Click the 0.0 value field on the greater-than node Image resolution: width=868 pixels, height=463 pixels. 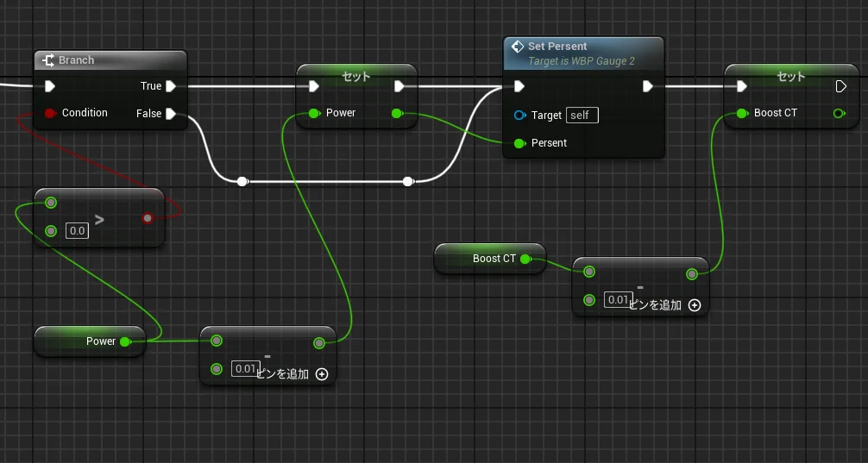77,231
